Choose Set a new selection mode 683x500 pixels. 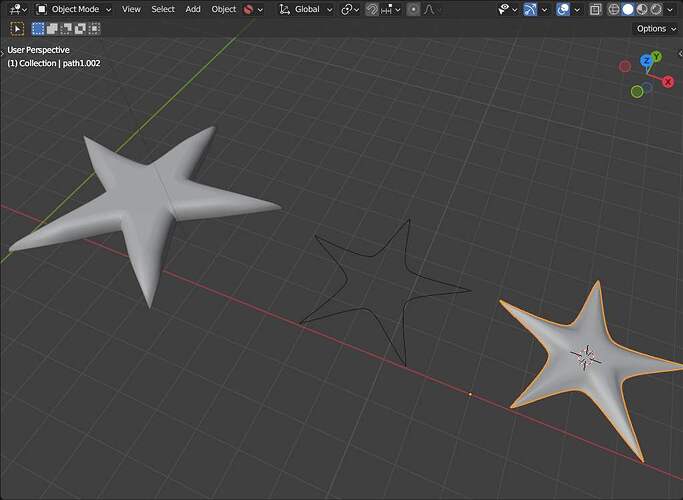(38, 29)
